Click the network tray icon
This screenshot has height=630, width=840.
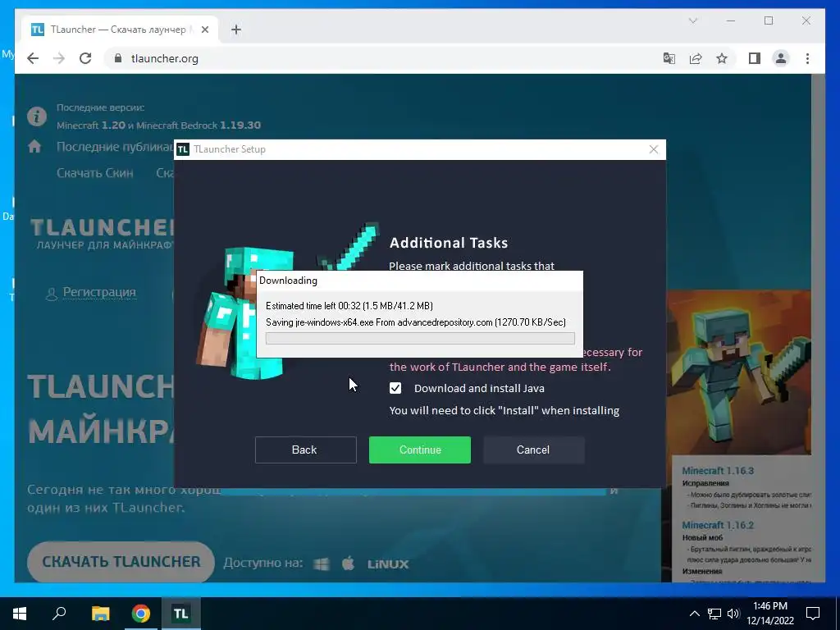pos(714,614)
